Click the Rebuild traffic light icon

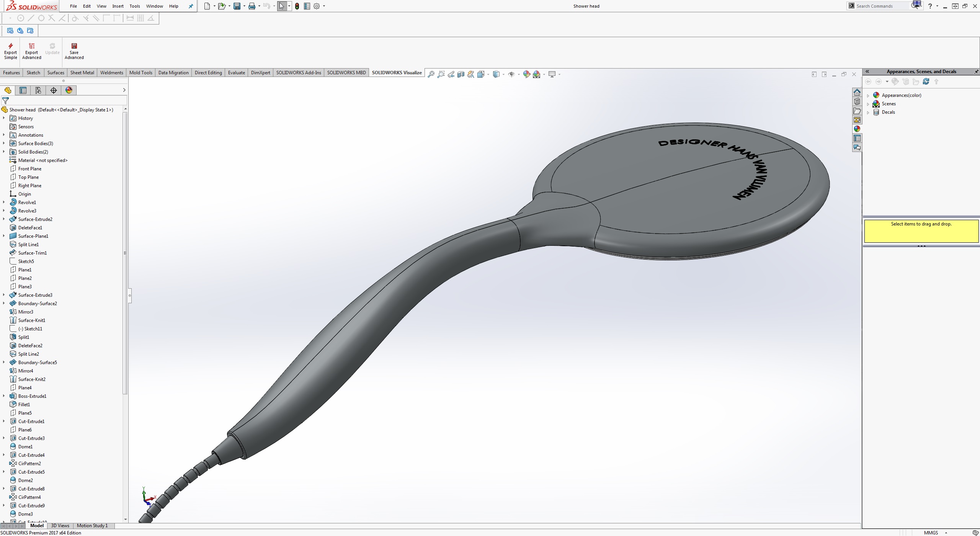(297, 6)
